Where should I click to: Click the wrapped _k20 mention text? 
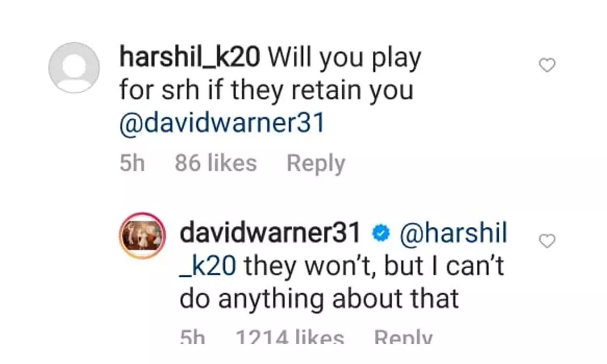coord(208,267)
